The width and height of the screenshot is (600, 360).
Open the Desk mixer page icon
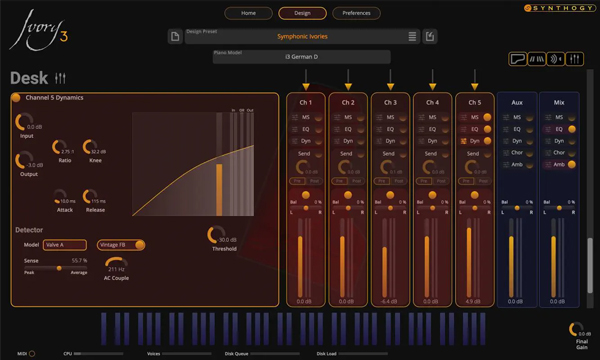point(574,59)
